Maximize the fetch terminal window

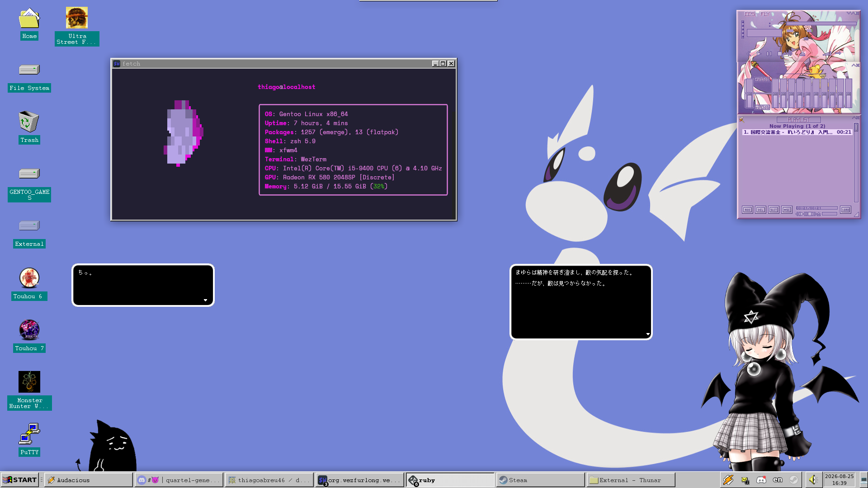point(443,64)
